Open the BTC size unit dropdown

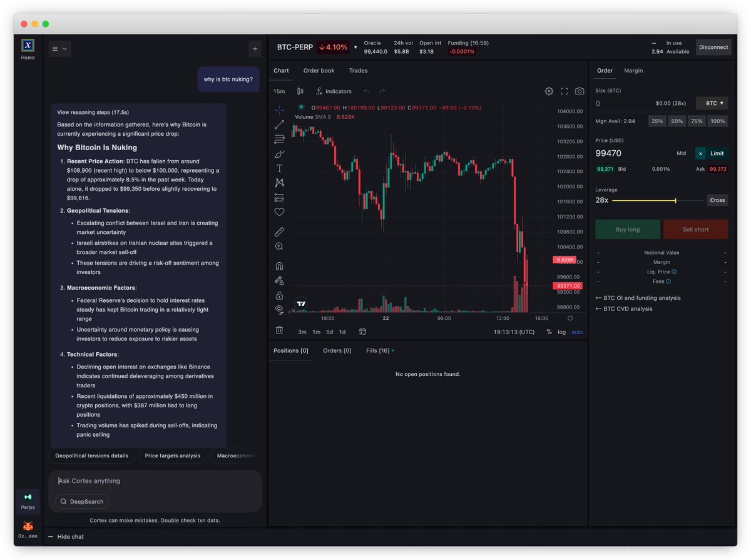click(x=712, y=103)
